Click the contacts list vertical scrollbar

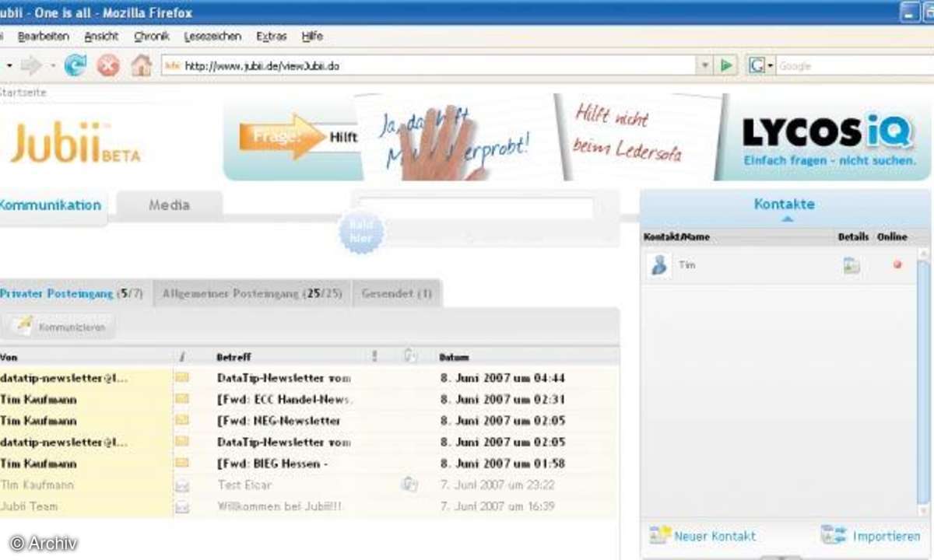tap(923, 383)
